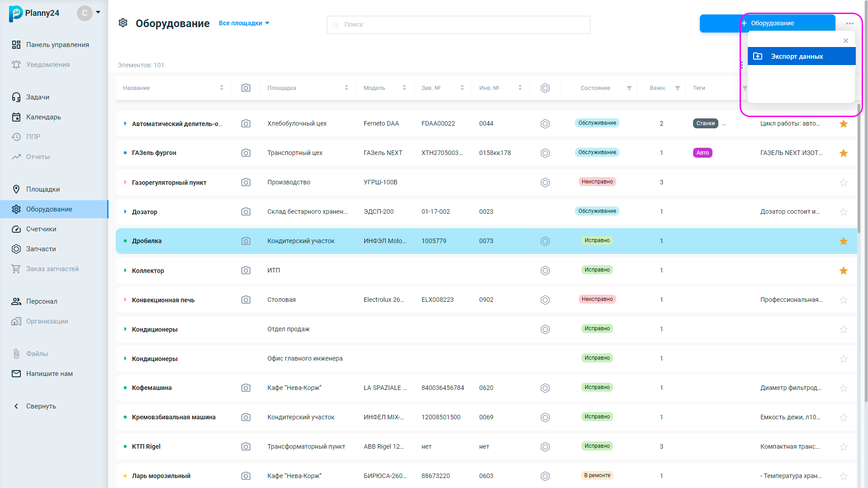Expand the Газорегуляторный пункт row
868x488 pixels.
click(125, 182)
